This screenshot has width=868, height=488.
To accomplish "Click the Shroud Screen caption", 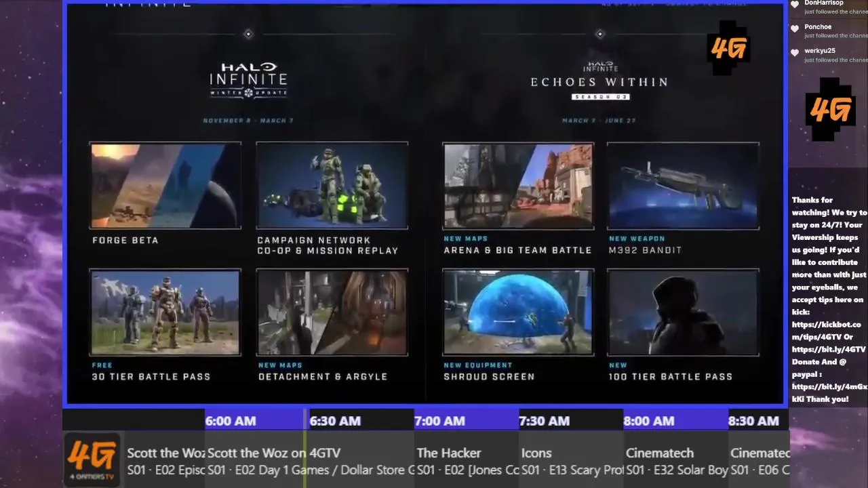I will pos(489,376).
